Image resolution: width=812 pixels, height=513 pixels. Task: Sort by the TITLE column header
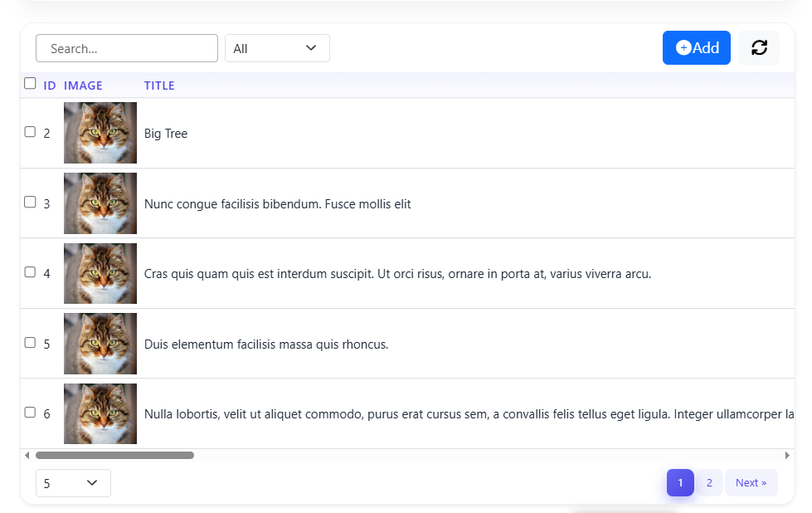coord(159,85)
